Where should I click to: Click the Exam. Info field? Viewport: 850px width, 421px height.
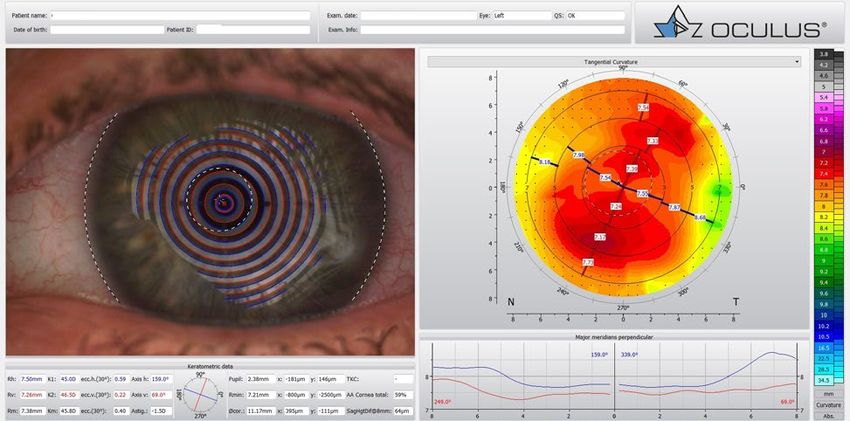click(x=492, y=30)
